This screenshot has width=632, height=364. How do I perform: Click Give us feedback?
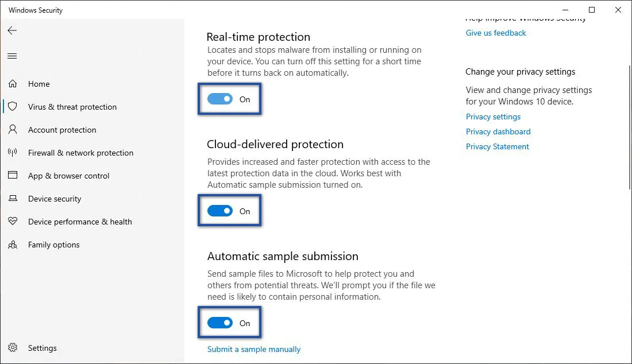click(495, 33)
